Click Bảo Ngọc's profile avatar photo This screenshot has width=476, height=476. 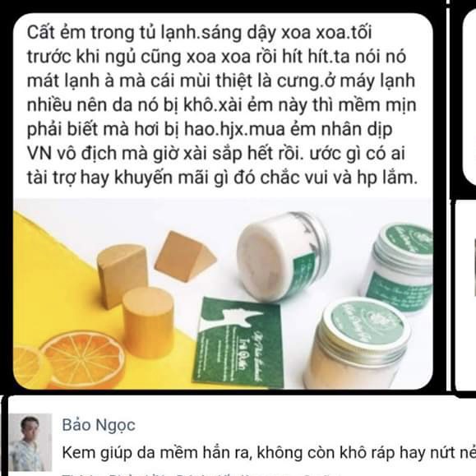coord(30,442)
